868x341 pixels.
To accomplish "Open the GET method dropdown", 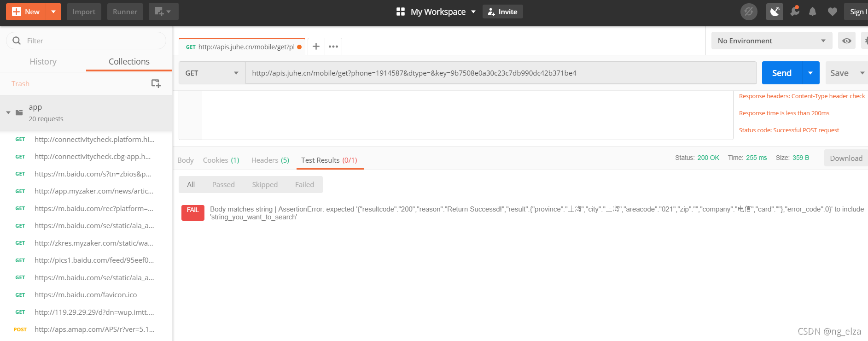I will pos(212,73).
